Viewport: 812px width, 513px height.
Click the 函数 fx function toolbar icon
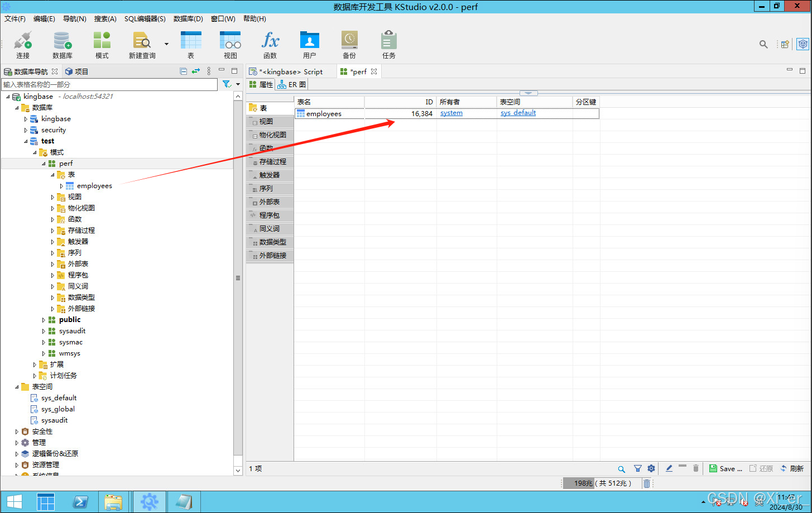click(270, 45)
